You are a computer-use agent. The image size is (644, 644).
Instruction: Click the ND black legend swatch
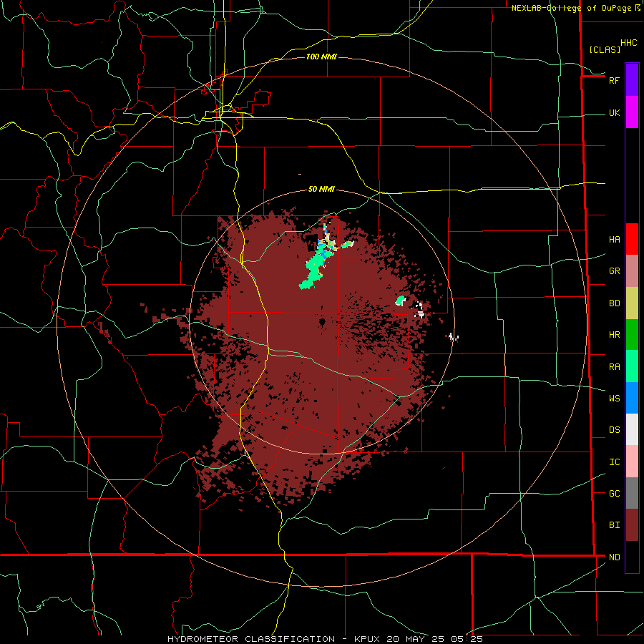(632, 557)
